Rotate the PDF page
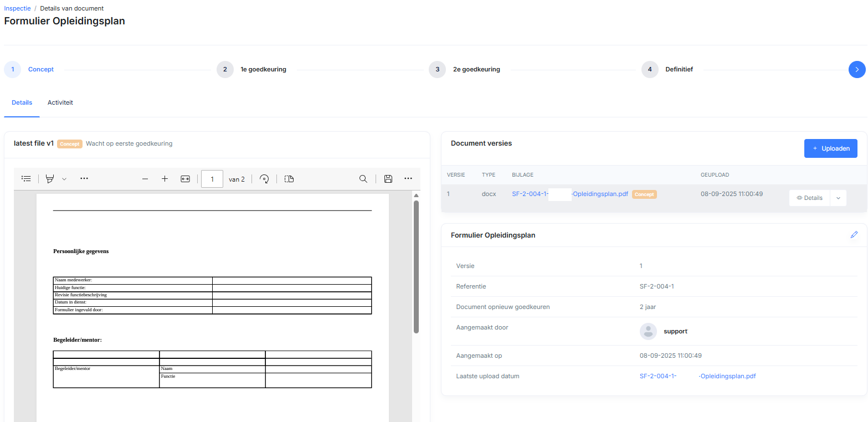The image size is (868, 422). [x=264, y=179]
